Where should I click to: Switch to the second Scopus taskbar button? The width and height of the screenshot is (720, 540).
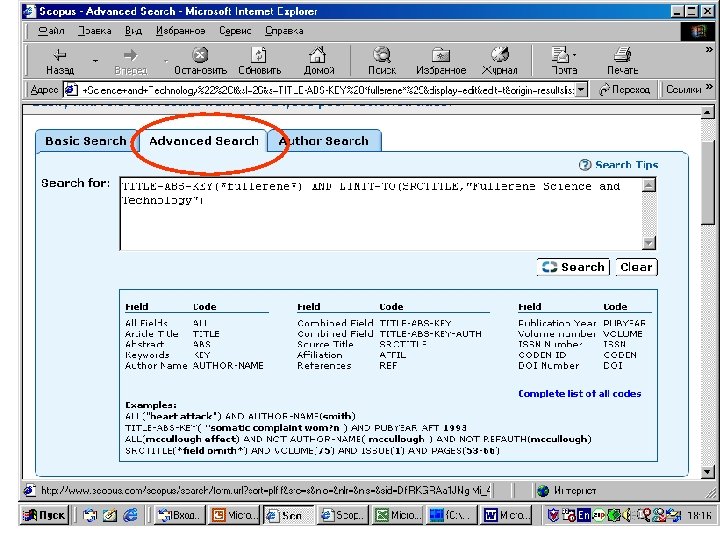(343, 515)
